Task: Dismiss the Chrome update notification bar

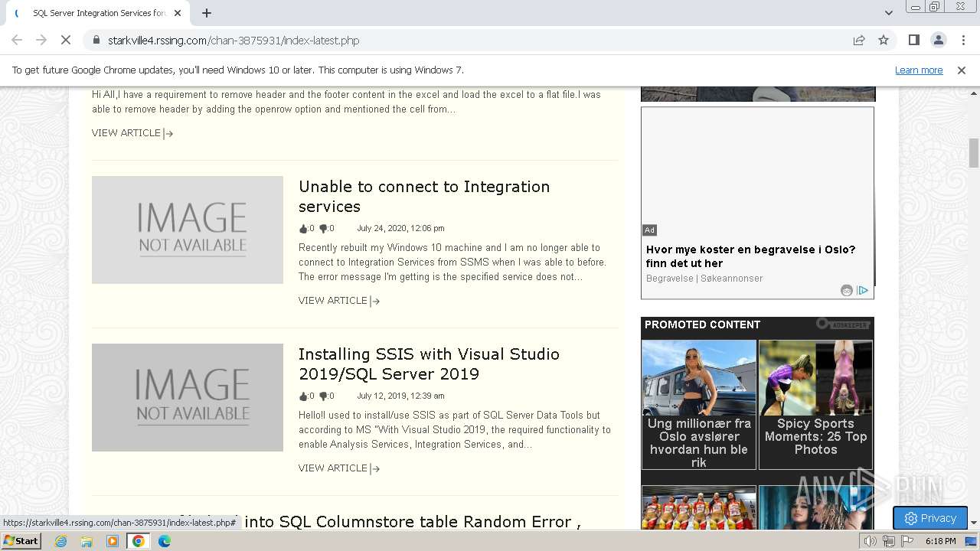Action: 962,70
